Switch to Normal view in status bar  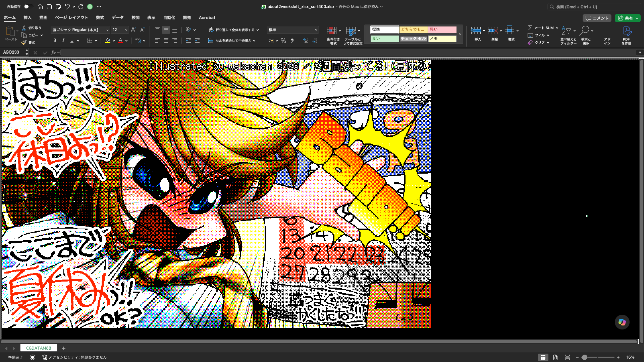pos(543,357)
